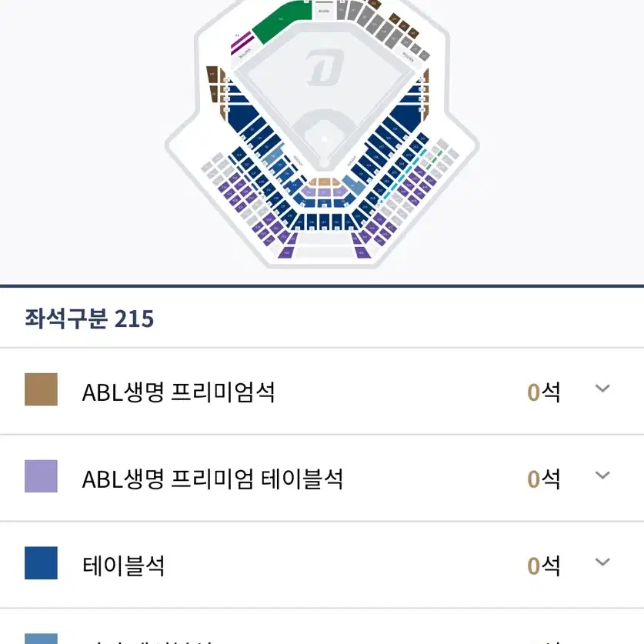Expand the 테이블석 row chevron
The width and height of the screenshot is (644, 644).
pos(602,562)
